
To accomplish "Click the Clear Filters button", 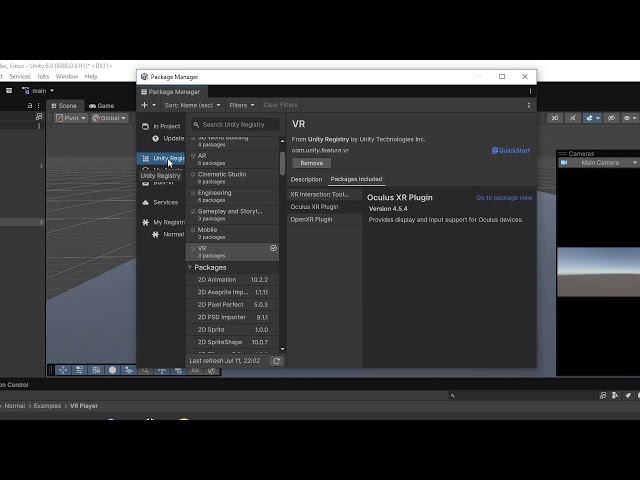I will point(280,105).
